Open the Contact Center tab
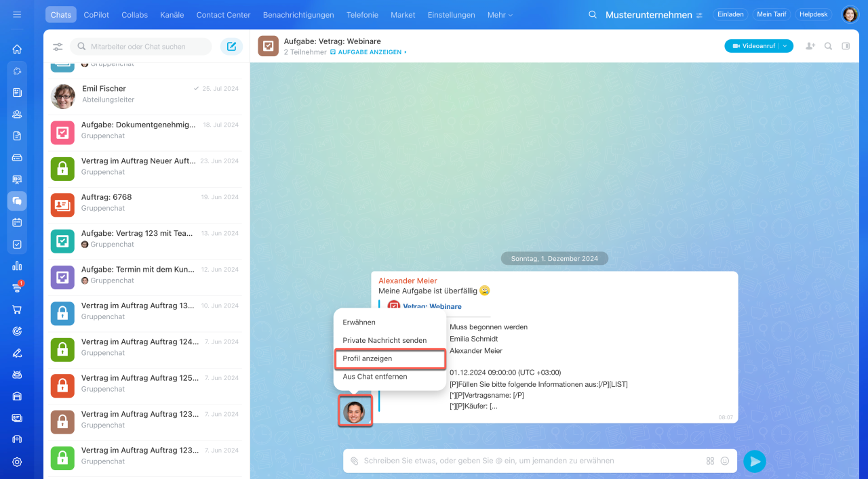The width and height of the screenshot is (868, 479). point(223,15)
